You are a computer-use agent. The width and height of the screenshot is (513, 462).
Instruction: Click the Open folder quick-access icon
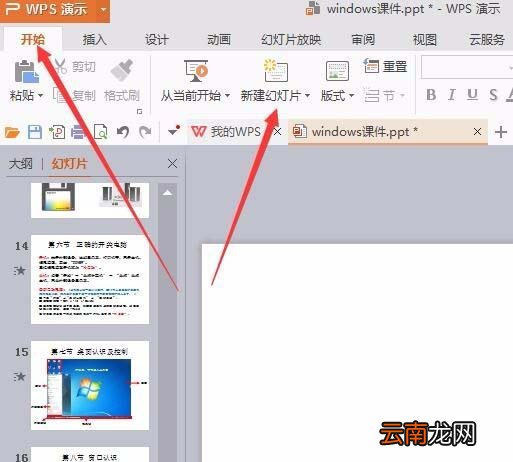[x=12, y=132]
